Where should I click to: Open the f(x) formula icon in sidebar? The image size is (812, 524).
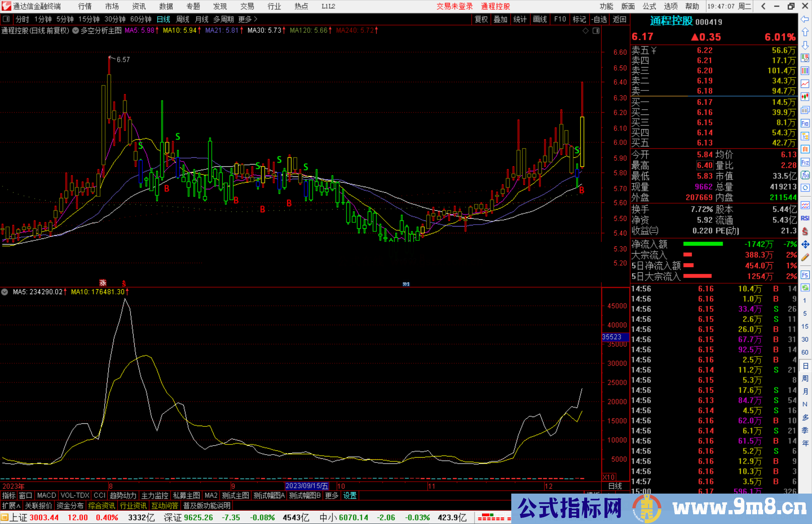pyautogui.click(x=805, y=175)
